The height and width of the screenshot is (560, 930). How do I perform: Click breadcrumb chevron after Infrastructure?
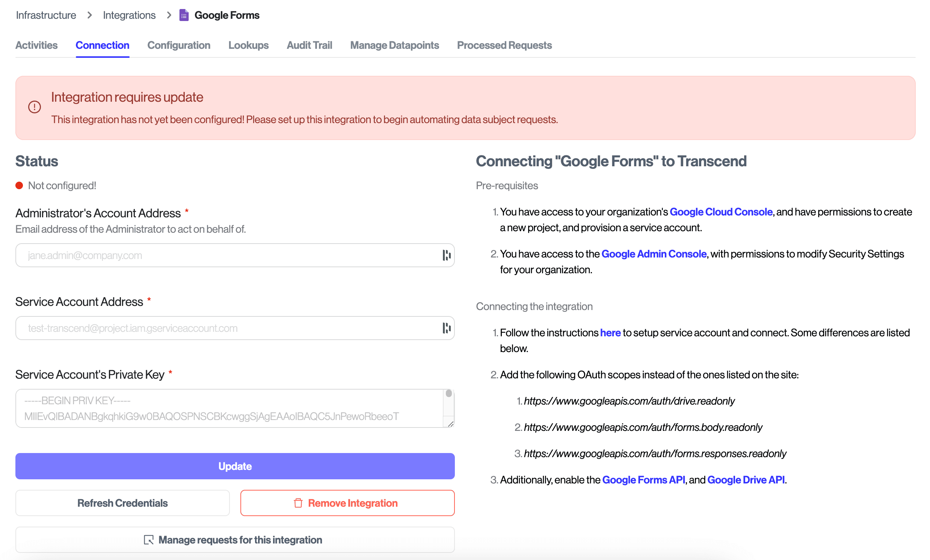(90, 15)
